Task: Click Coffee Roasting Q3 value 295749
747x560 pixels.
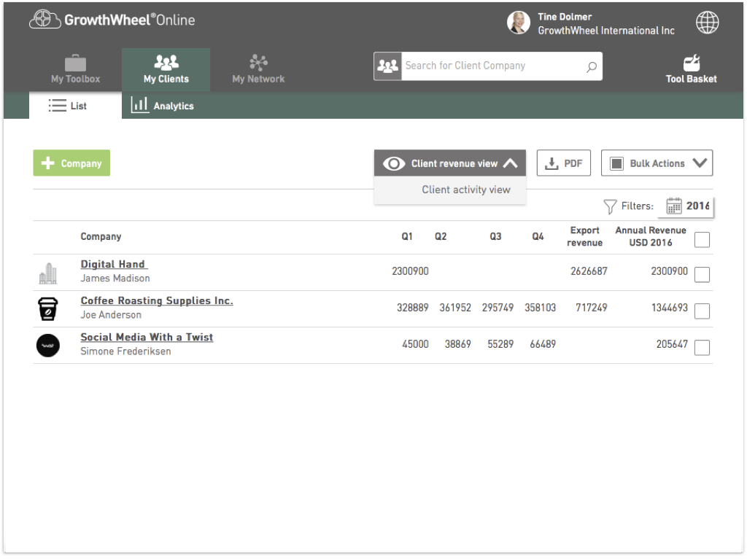Action: [498, 308]
